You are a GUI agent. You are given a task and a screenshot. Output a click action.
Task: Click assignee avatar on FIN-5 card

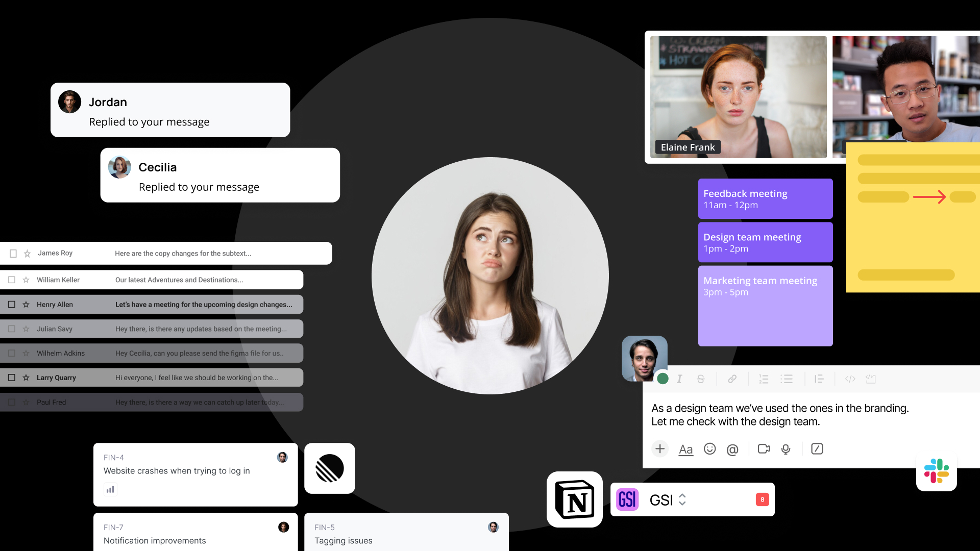pyautogui.click(x=493, y=527)
